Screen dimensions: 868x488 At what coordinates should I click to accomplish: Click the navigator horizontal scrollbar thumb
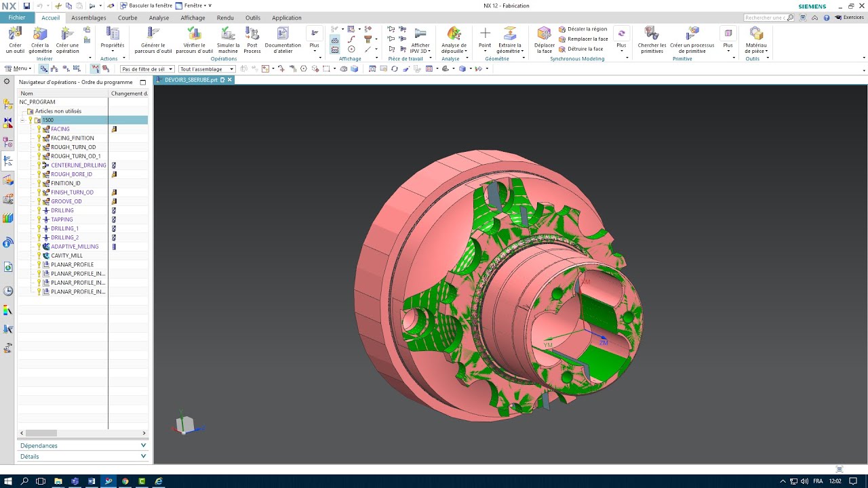pos(41,433)
